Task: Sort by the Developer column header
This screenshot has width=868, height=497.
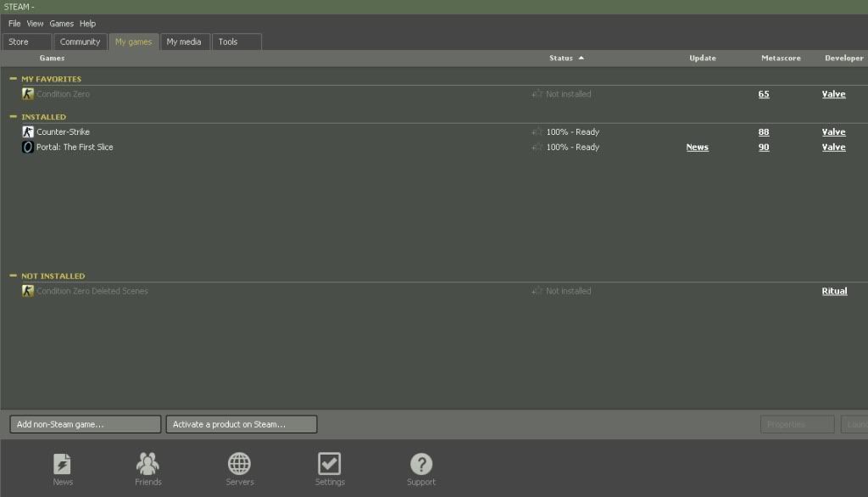Action: pos(843,58)
